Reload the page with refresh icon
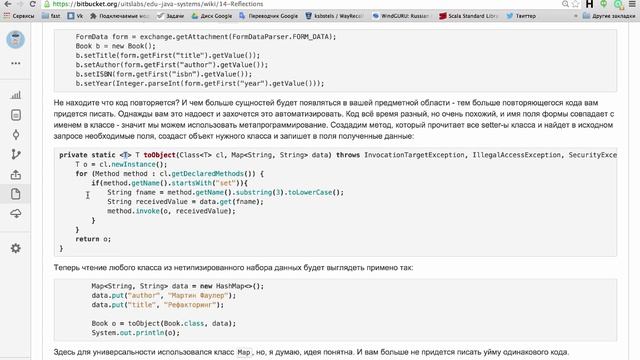Image resolution: width=640 pixels, height=360 pixels. tap(33, 4)
